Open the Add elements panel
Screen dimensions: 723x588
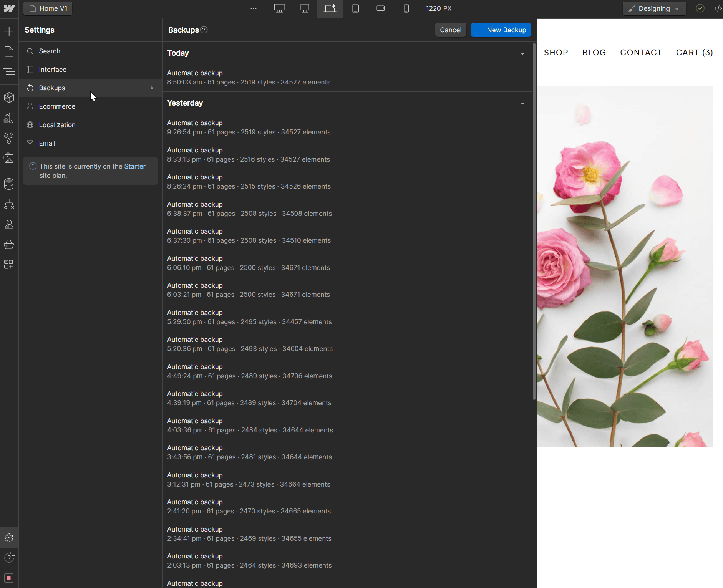[x=9, y=31]
